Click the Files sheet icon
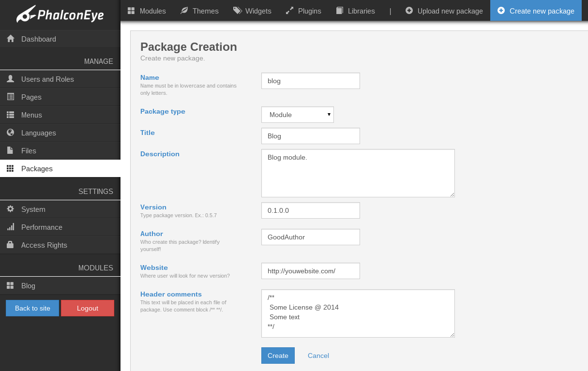 (x=10, y=150)
